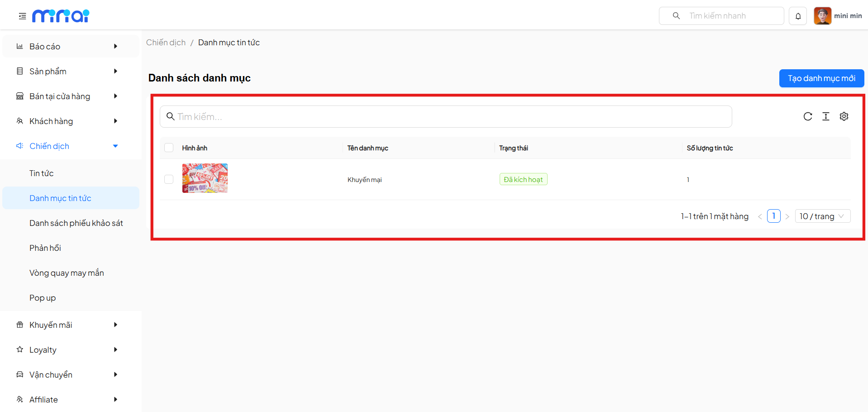Focus the Tìm kiếm category search field

[446, 117]
